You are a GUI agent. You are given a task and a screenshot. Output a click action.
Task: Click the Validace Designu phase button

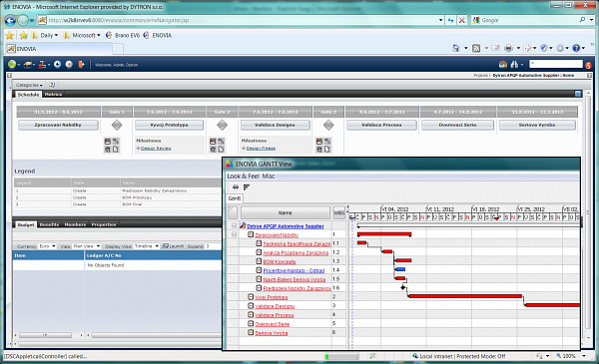pos(275,125)
